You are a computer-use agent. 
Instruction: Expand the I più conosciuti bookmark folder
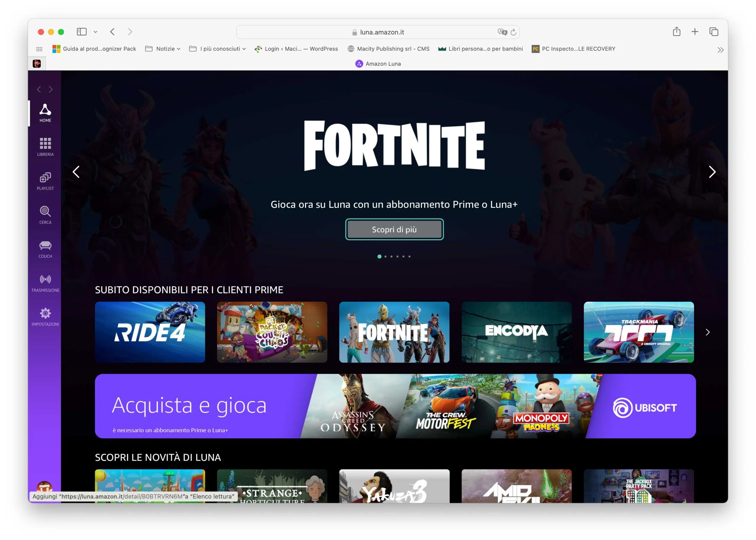click(x=220, y=48)
